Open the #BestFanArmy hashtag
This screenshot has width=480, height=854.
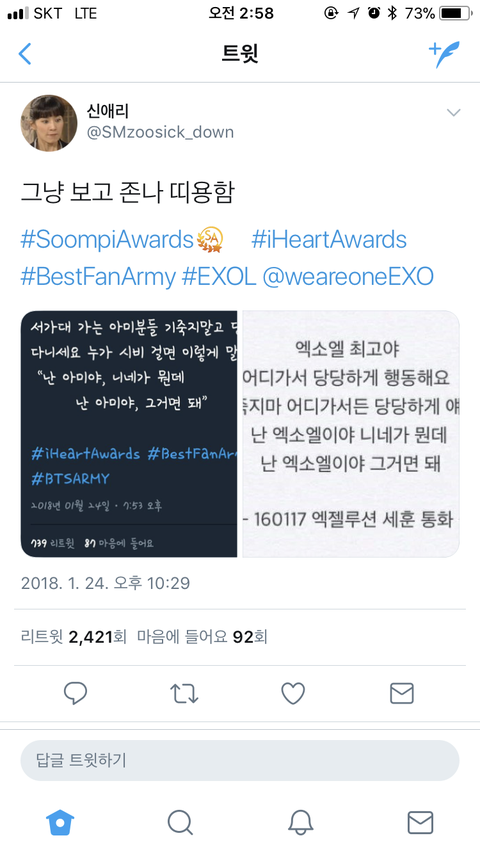pyautogui.click(x=98, y=277)
